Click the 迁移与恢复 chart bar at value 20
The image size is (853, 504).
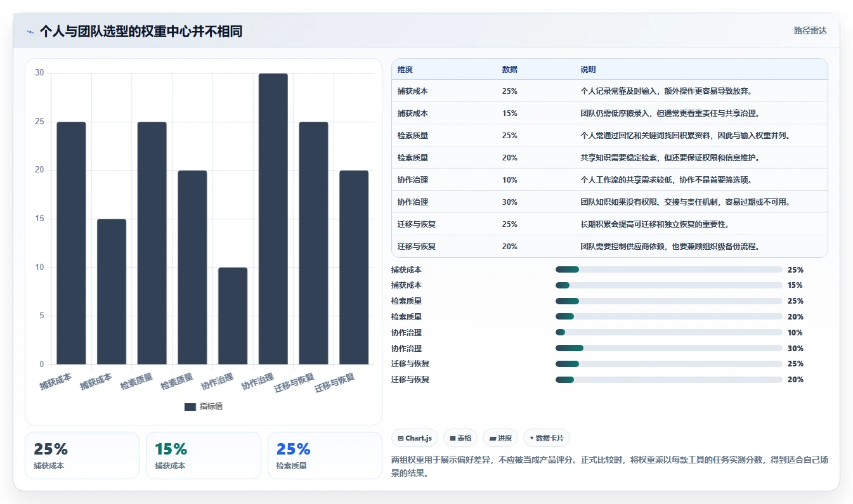354,268
